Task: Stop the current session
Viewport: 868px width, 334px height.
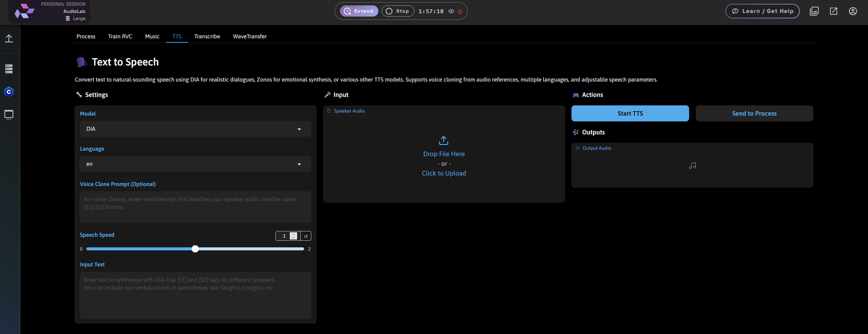Action: 398,11
